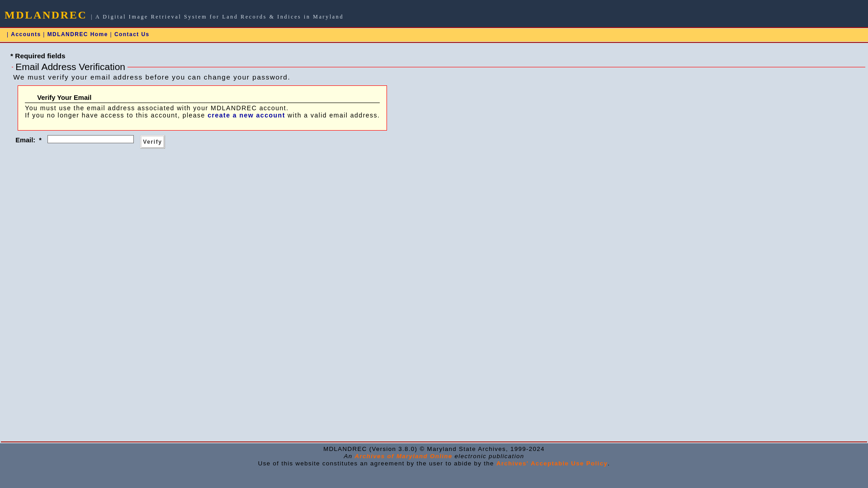The height and width of the screenshot is (488, 868).
Task: Go to MDLANDREC Home
Action: click(x=77, y=34)
